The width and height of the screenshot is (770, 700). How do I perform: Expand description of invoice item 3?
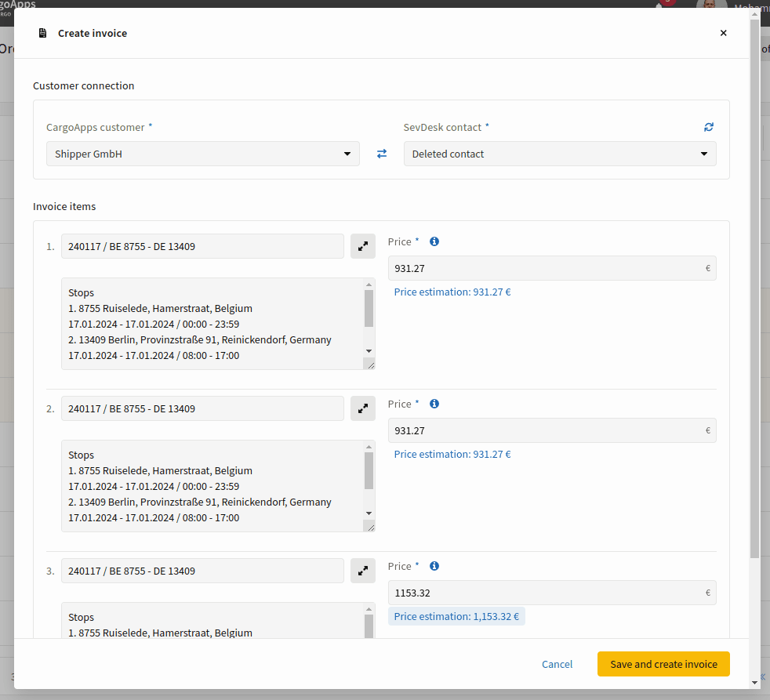pos(363,571)
